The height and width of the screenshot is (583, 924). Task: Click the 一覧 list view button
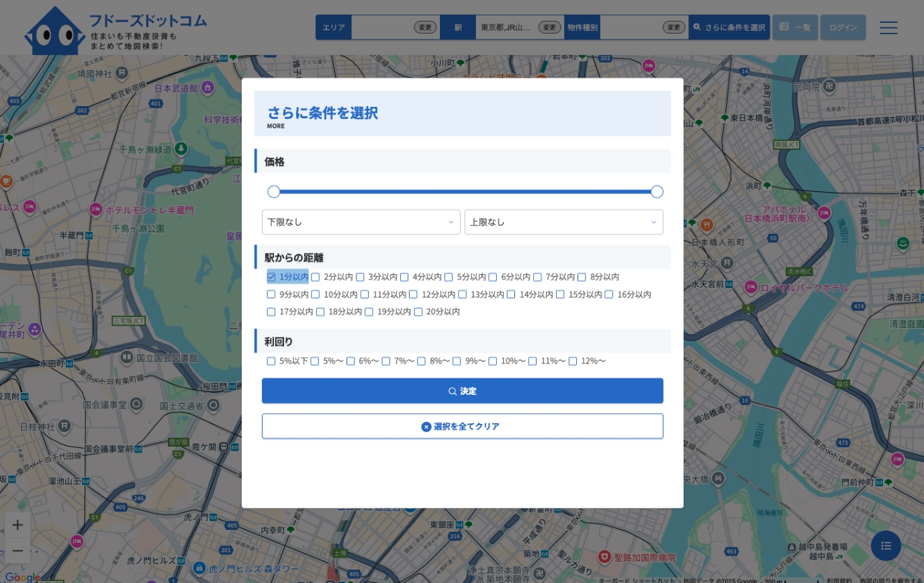[x=795, y=28]
